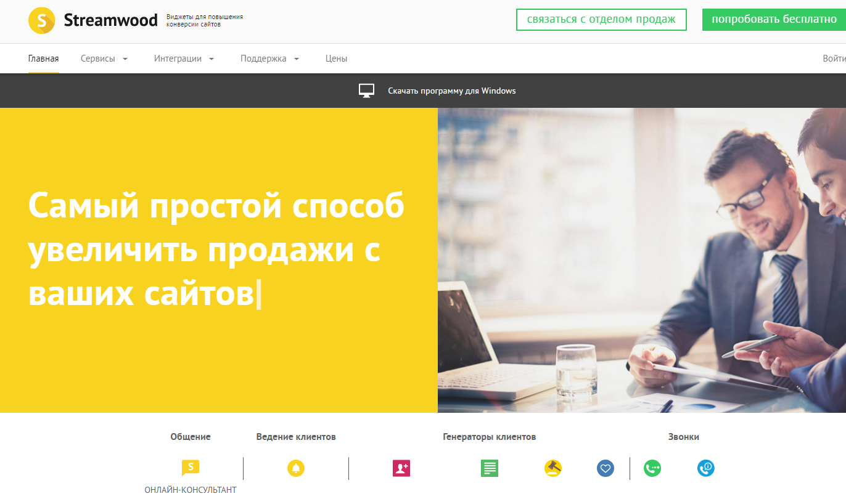The width and height of the screenshot is (846, 504).
Task: Select the blue phone clock icon
Action: 706,468
